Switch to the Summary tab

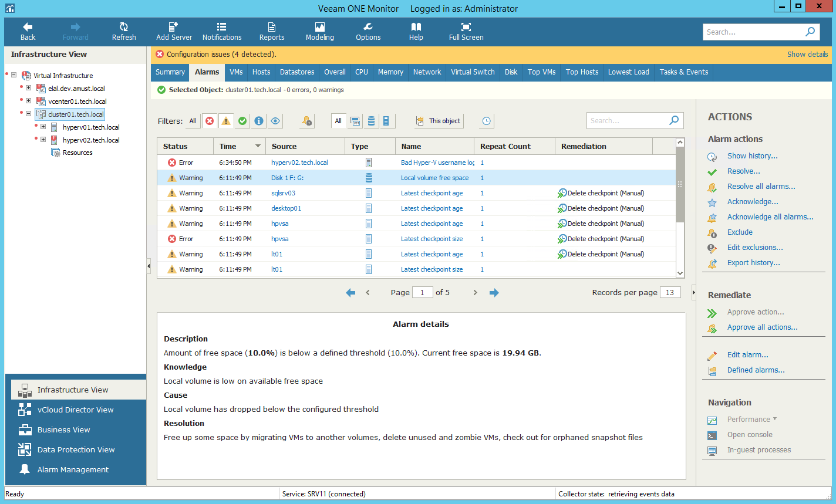click(x=170, y=72)
